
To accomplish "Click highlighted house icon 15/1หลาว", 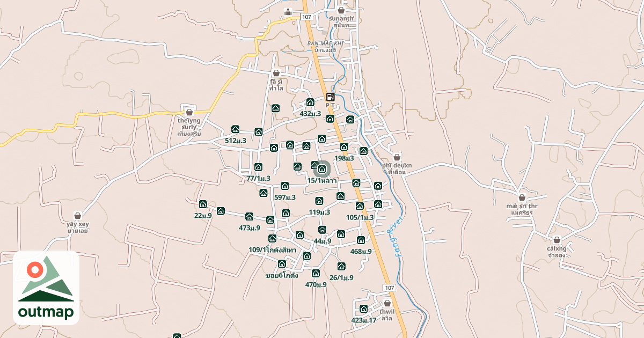I will coord(322,169).
